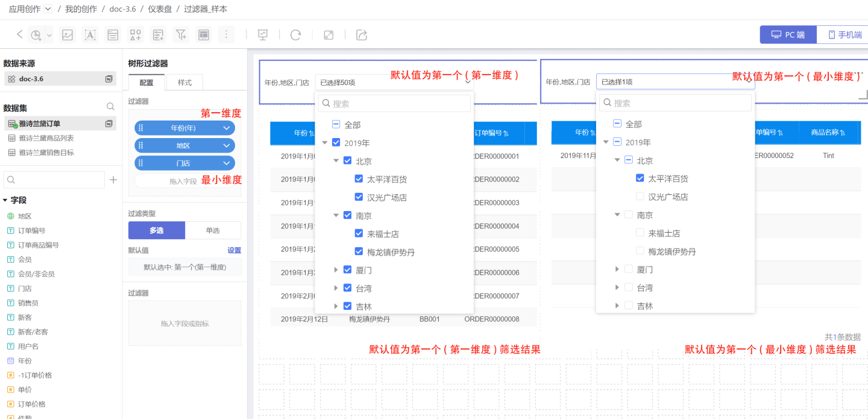This screenshot has width=868, height=419.
Task: Click the back arrow in the toolbar
Action: coord(19,34)
